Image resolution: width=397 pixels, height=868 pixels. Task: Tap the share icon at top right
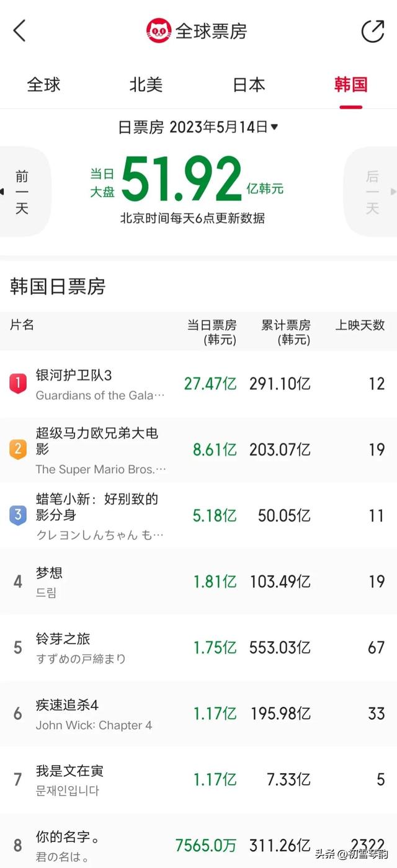(373, 31)
